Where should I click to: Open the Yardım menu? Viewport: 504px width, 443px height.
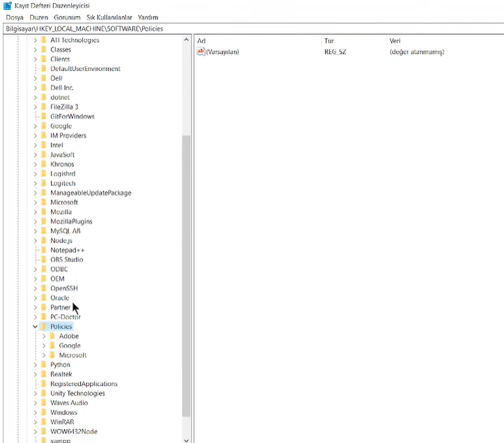pyautogui.click(x=148, y=17)
